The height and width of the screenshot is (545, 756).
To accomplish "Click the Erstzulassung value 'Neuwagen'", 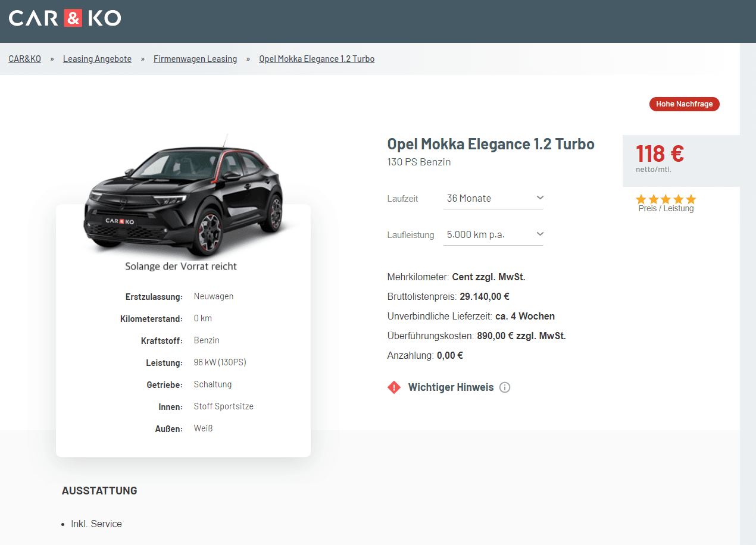I will tap(214, 296).
